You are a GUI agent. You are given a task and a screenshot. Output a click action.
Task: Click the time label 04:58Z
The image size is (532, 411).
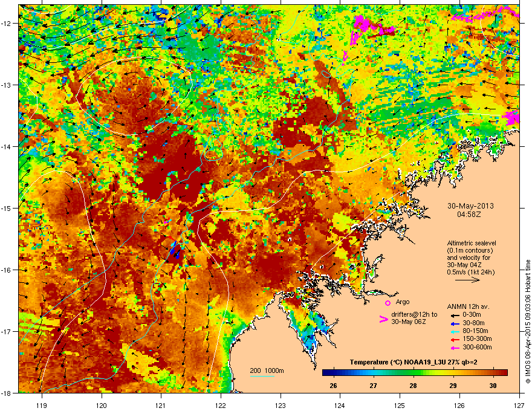[469, 215]
